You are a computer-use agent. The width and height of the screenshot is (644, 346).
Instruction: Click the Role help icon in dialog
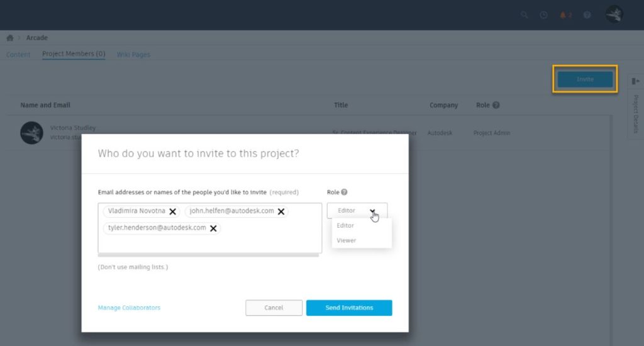pyautogui.click(x=344, y=192)
